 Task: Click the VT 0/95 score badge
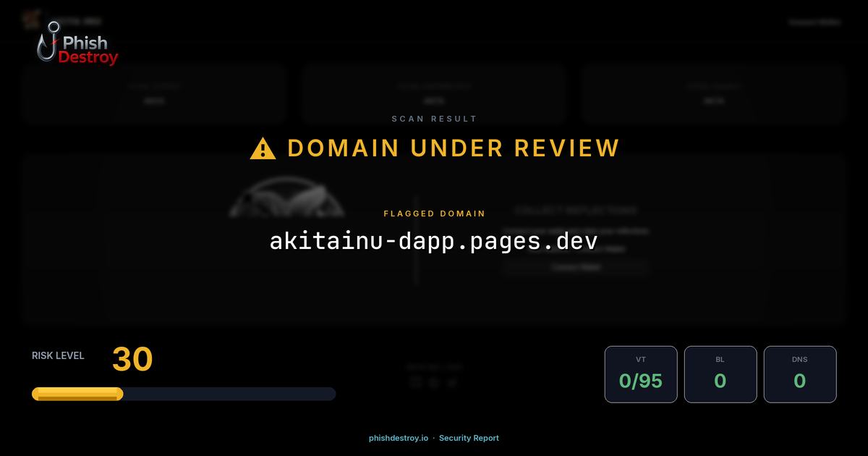pyautogui.click(x=641, y=374)
